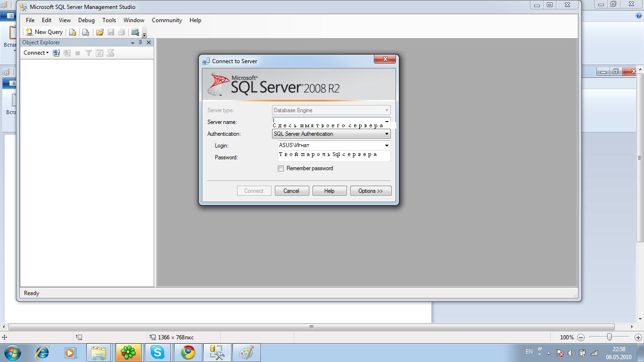Image resolution: width=644 pixels, height=362 pixels.
Task: Click the Filter funnel icon
Action: pyautogui.click(x=89, y=53)
